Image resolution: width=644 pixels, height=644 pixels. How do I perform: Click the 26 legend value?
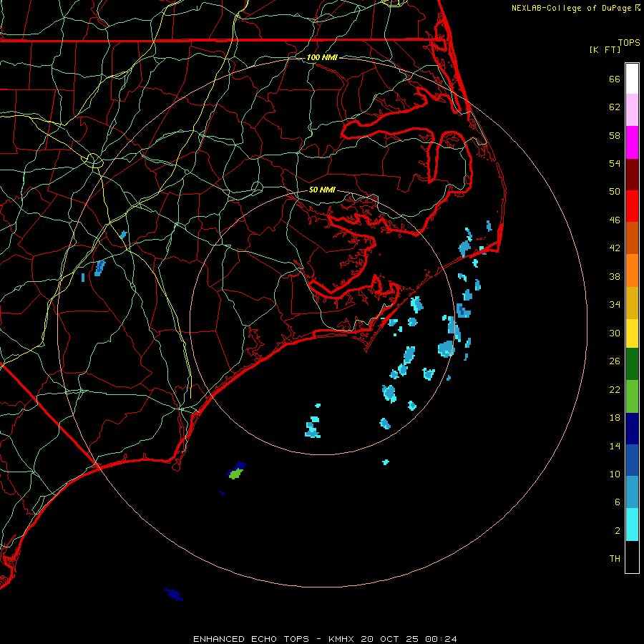(615, 361)
